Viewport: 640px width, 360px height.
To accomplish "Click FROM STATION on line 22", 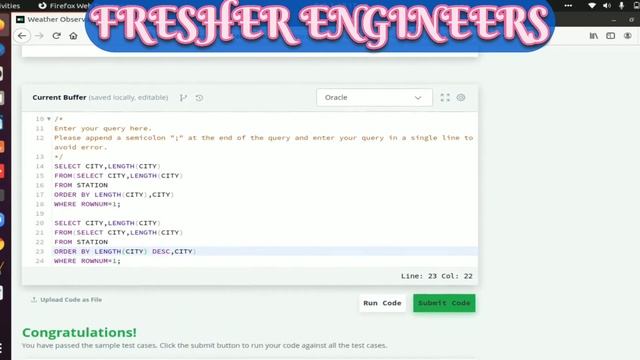I will tap(81, 242).
